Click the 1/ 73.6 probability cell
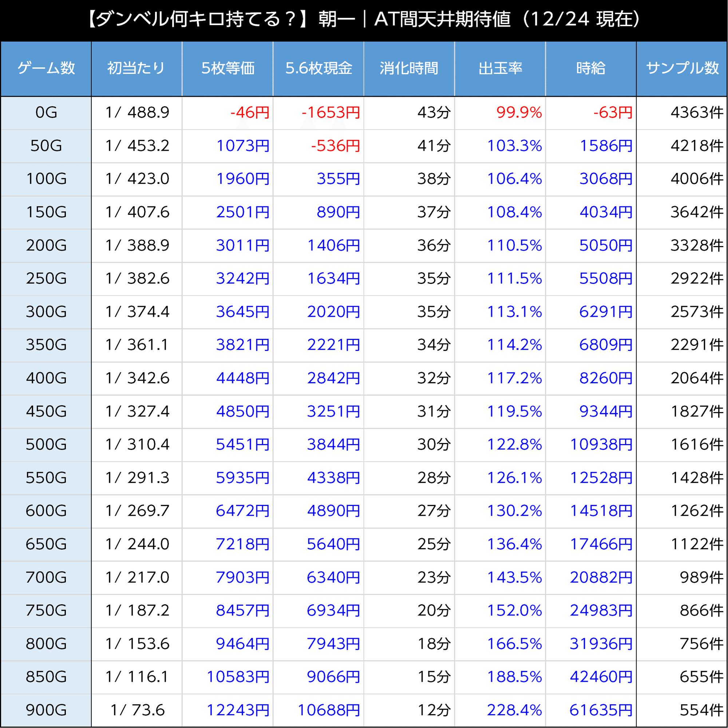Viewport: 728px width, 728px height. click(x=137, y=711)
